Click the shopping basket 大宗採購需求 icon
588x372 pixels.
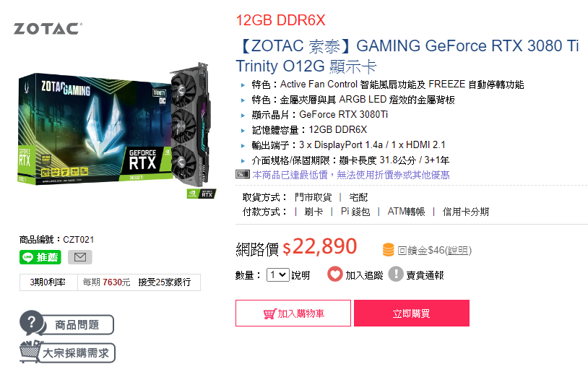[30, 352]
